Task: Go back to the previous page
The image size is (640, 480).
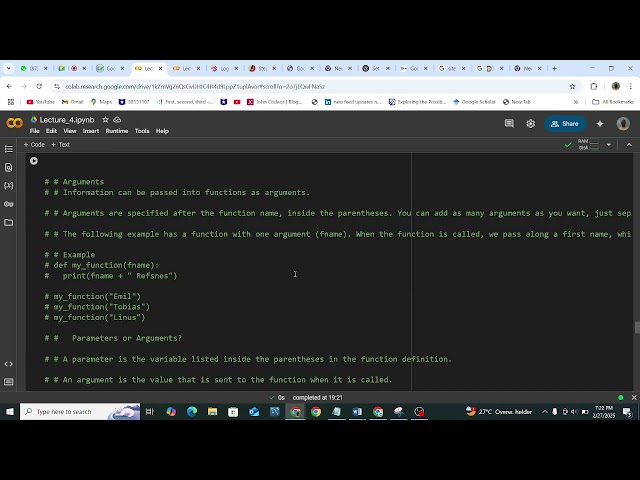Action: (x=9, y=86)
